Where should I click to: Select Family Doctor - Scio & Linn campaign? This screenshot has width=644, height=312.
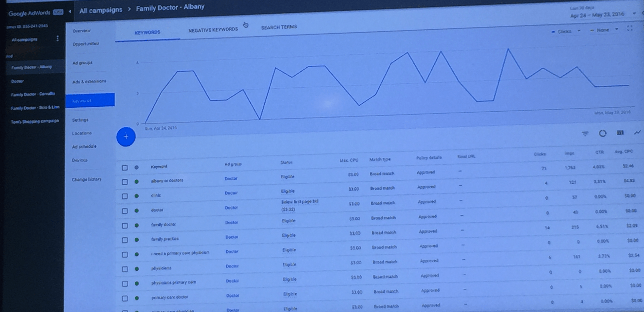point(35,108)
